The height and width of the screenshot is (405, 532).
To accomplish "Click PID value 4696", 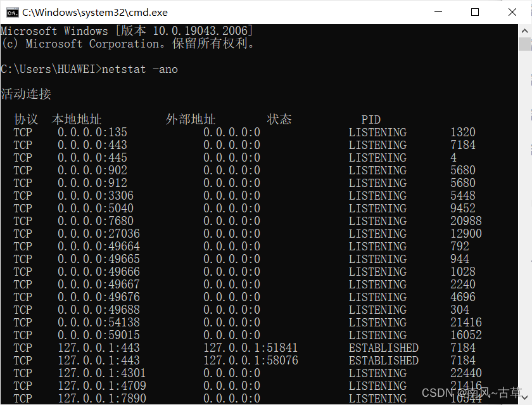I will pyautogui.click(x=463, y=297).
